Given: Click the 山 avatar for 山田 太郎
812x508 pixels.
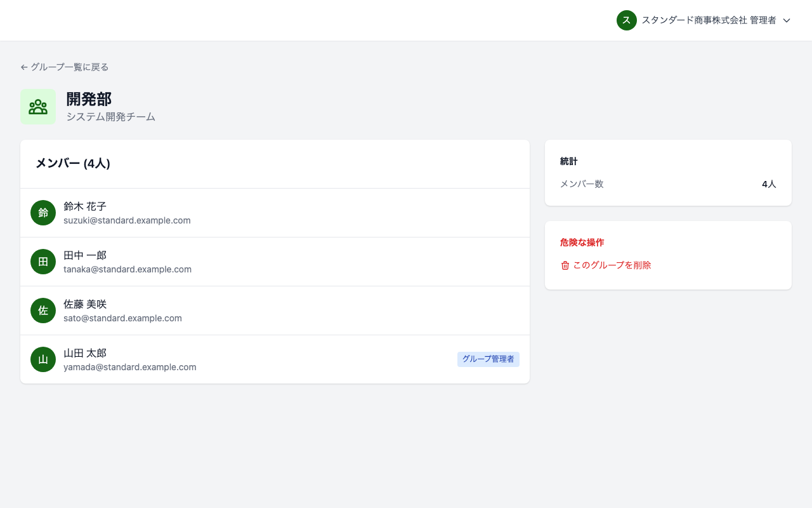Looking at the screenshot, I should (x=43, y=359).
